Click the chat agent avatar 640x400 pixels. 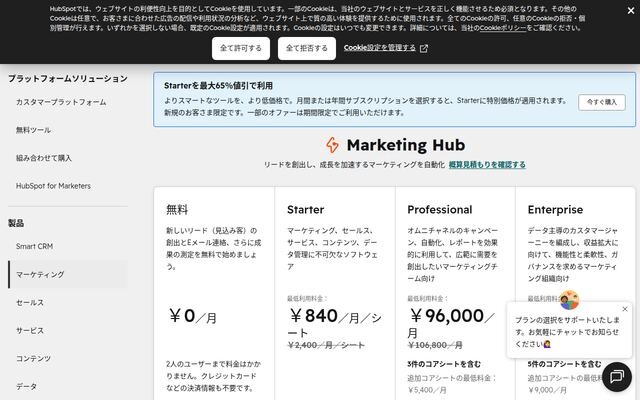pos(569,300)
